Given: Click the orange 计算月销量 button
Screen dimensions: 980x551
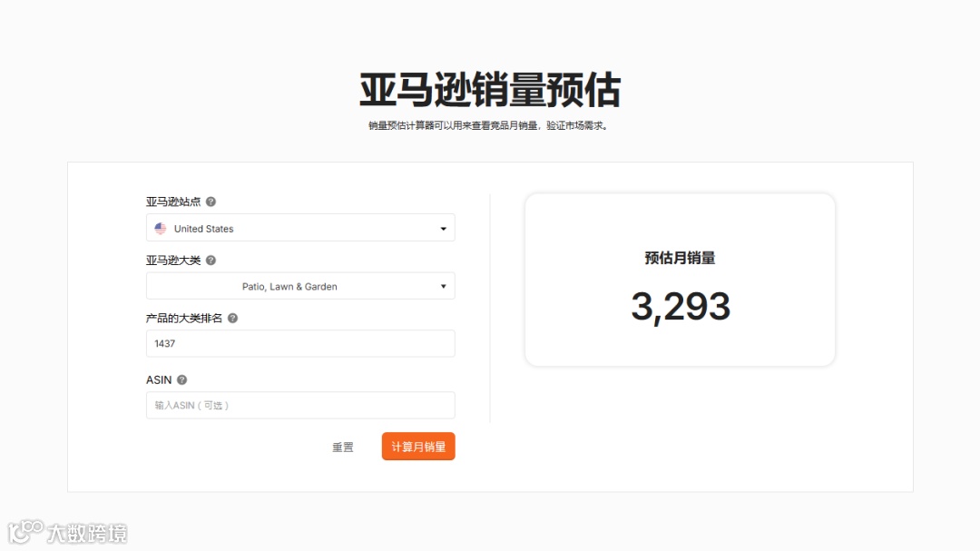Looking at the screenshot, I should point(418,447).
